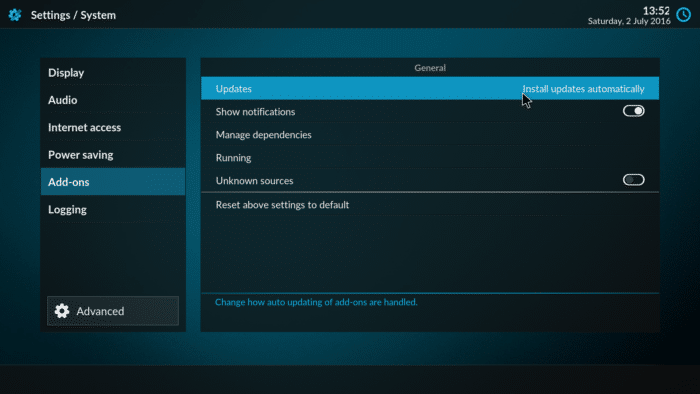Enable the Unknown sources switch

click(633, 180)
